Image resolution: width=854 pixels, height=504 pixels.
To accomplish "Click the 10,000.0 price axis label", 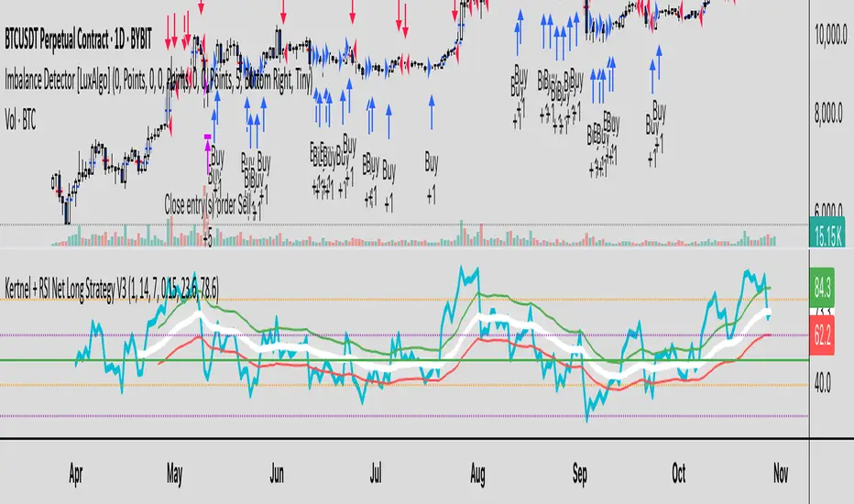I will [x=830, y=36].
